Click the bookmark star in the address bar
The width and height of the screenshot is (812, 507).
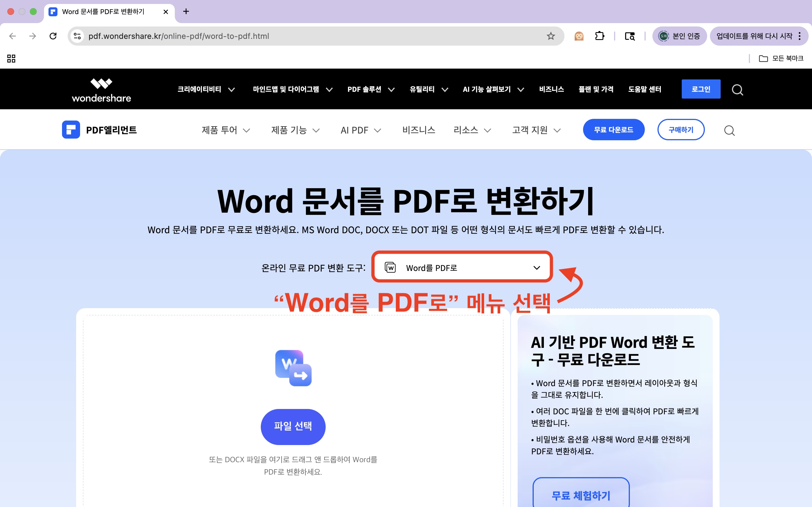550,36
